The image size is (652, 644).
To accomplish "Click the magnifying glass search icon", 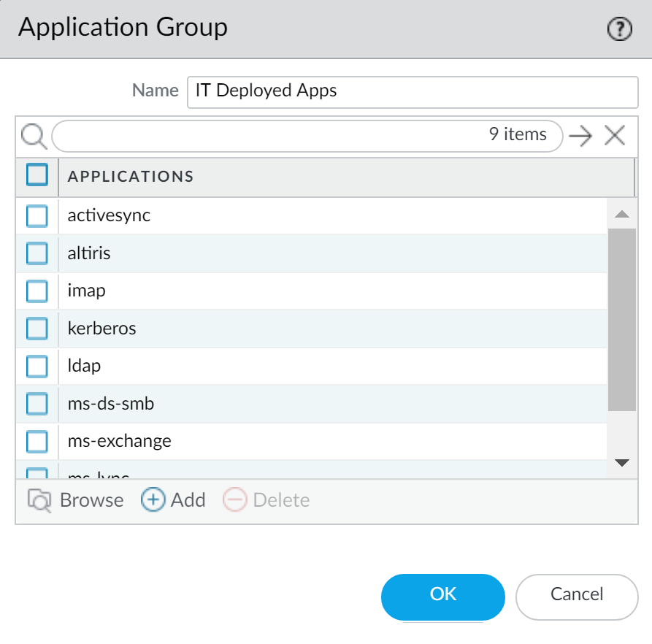I will (x=34, y=136).
